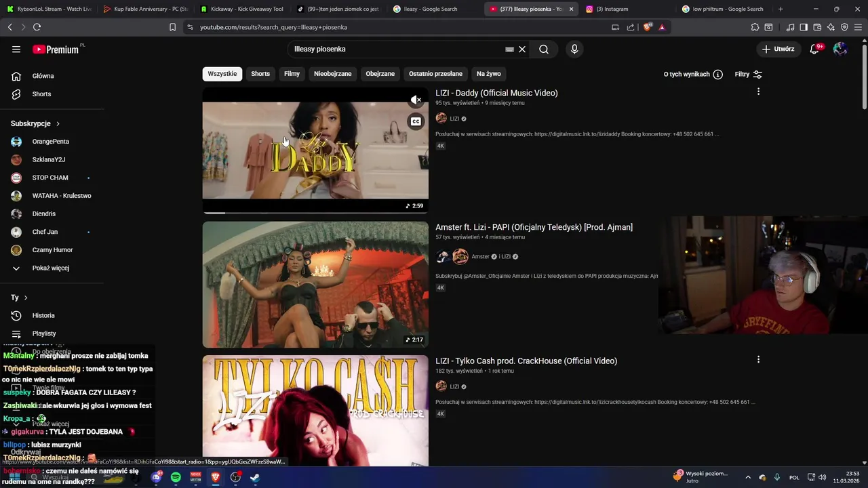Go back with browser back arrow
The width and height of the screenshot is (868, 488).
10,27
